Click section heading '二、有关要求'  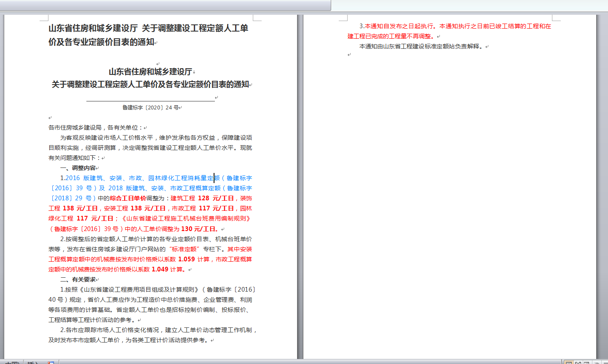coord(78,279)
